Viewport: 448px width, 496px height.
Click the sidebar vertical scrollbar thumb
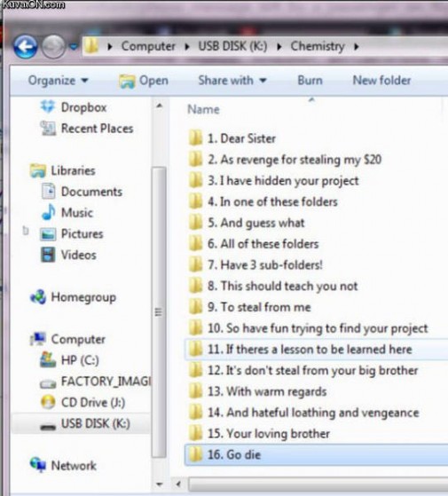(x=159, y=312)
